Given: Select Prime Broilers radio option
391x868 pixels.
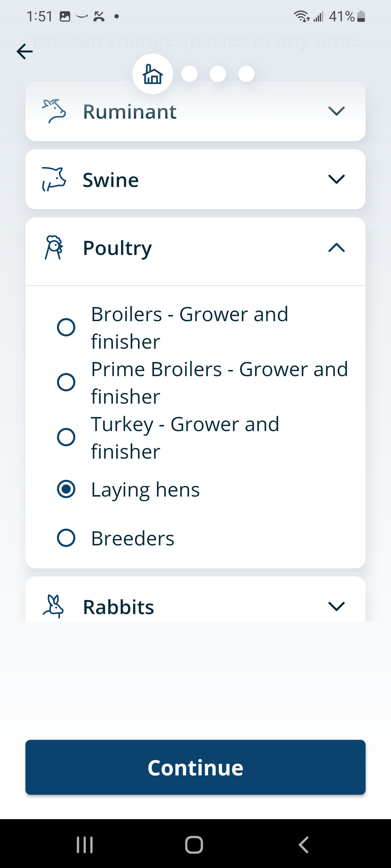Looking at the screenshot, I should click(66, 382).
